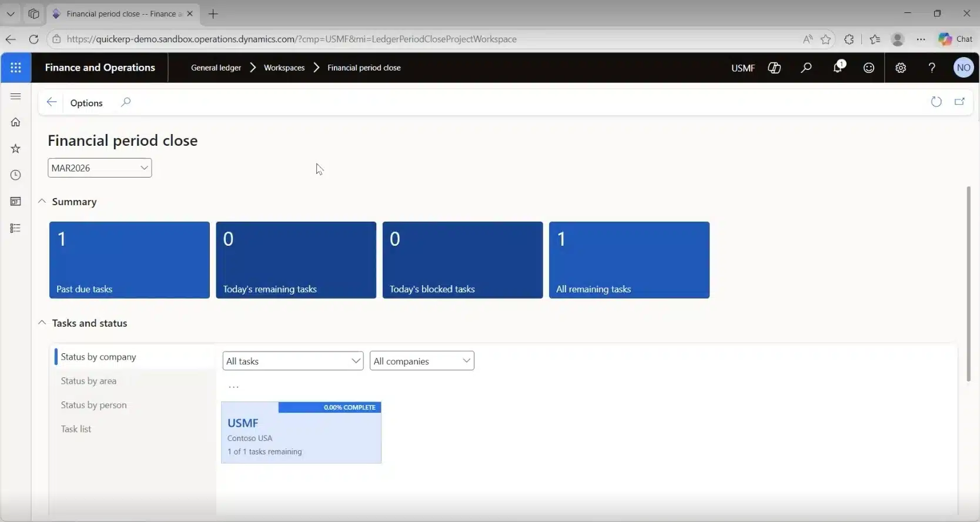Collapse the Tasks and status section

[42, 323]
